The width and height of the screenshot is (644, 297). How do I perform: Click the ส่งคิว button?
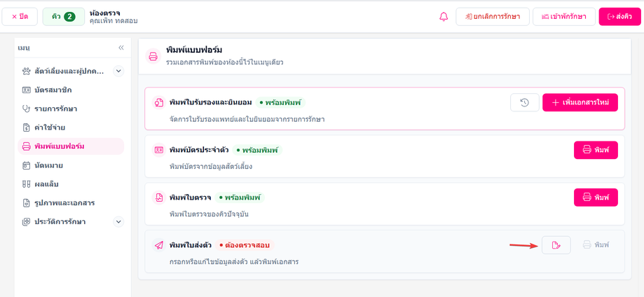(619, 17)
